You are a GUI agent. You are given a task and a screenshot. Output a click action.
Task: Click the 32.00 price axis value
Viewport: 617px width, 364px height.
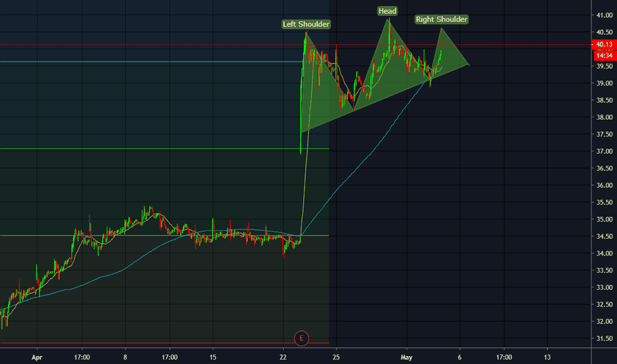(x=604, y=321)
